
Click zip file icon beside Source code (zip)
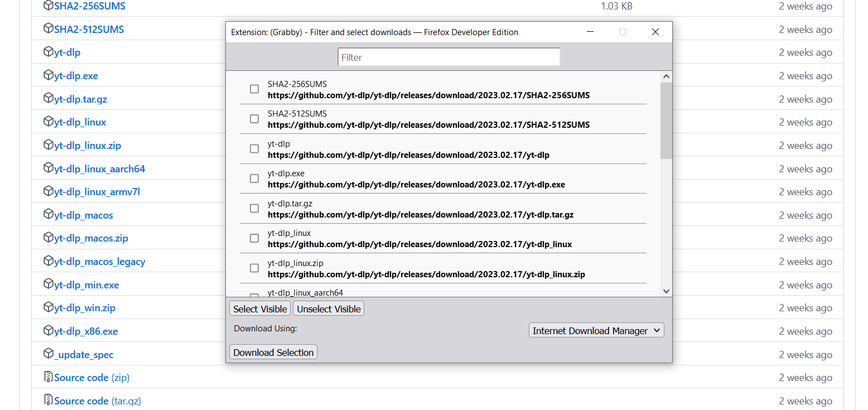(x=49, y=377)
